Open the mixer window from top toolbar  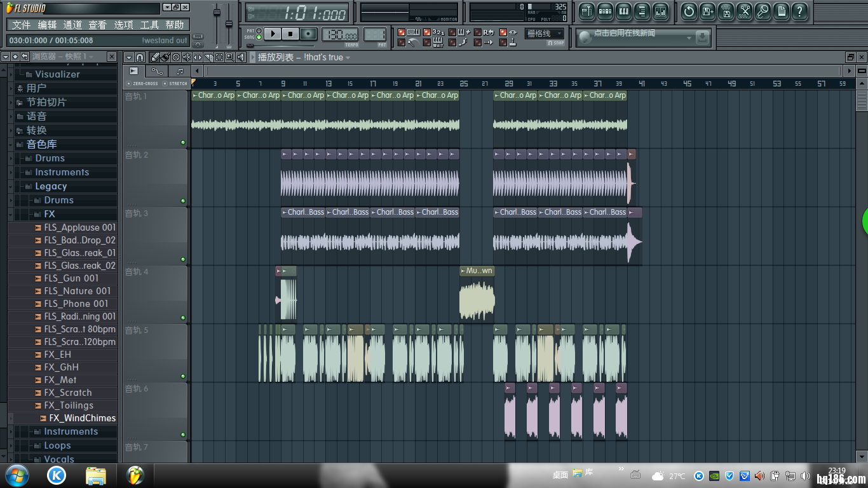pos(660,11)
